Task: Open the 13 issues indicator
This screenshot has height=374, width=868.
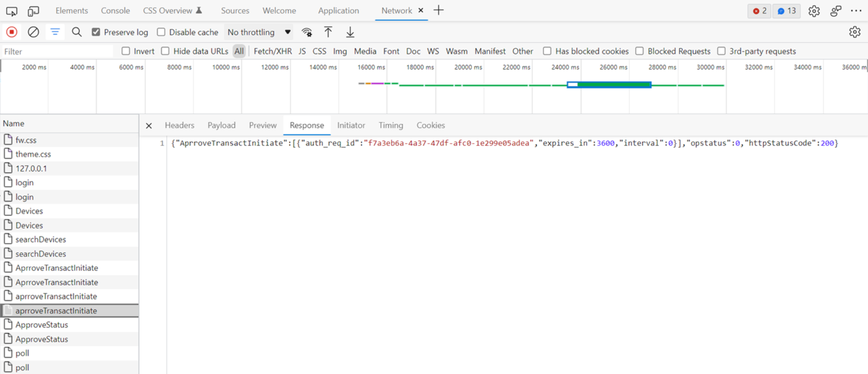Action: (x=787, y=11)
